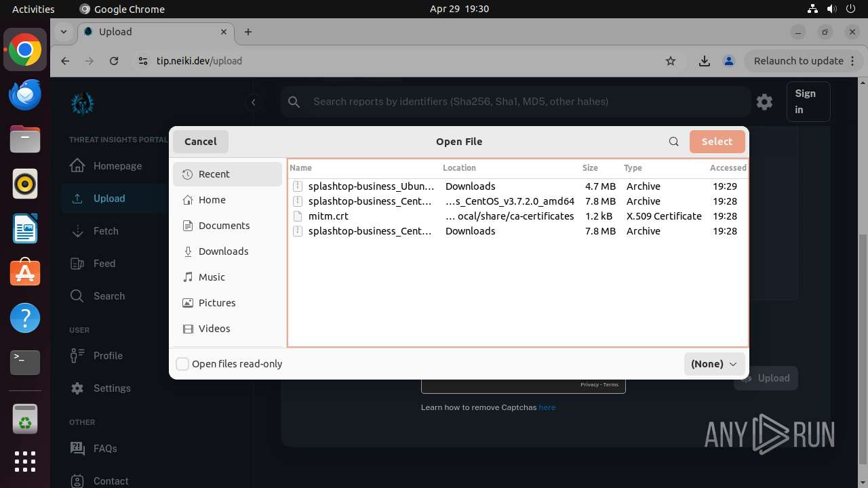Open Upload in the portal sidebar

(x=108, y=199)
